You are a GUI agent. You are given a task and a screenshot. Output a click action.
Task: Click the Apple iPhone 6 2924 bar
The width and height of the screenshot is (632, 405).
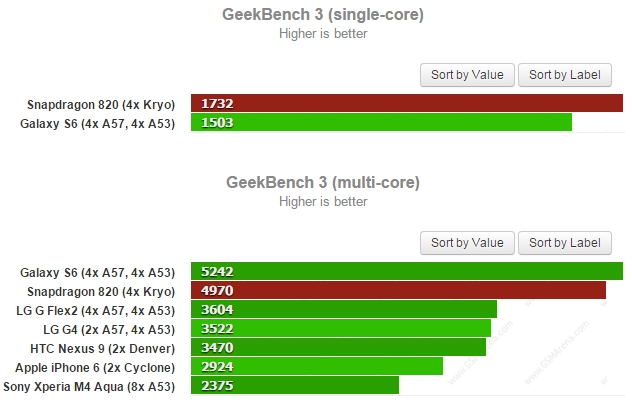click(x=317, y=366)
